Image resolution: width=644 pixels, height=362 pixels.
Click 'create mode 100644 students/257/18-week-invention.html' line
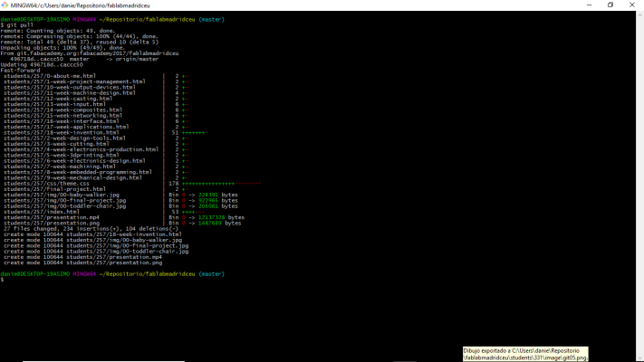click(92, 234)
